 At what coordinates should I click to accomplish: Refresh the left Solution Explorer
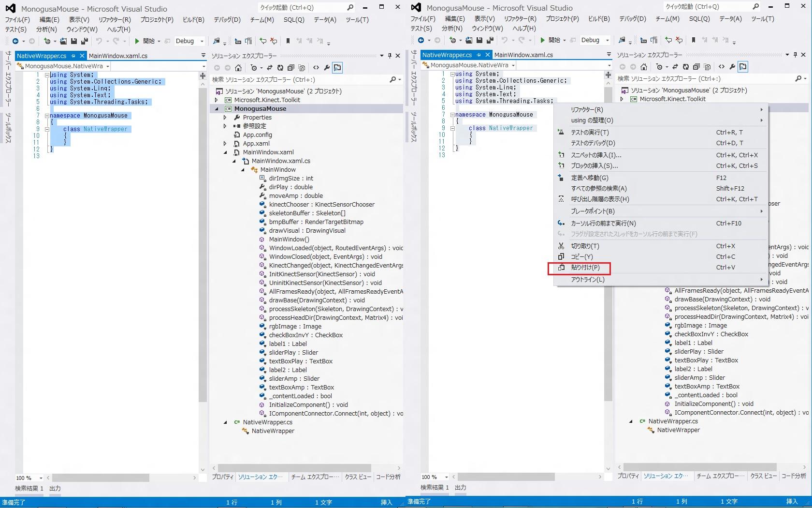pyautogui.click(x=280, y=68)
